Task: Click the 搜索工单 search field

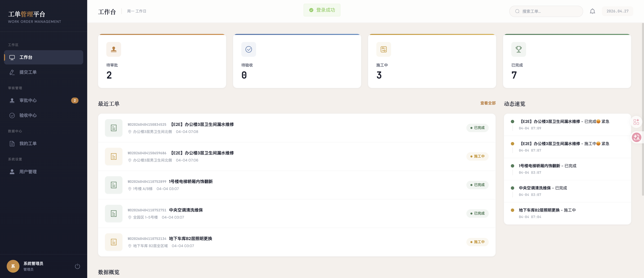Action: [x=546, y=11]
